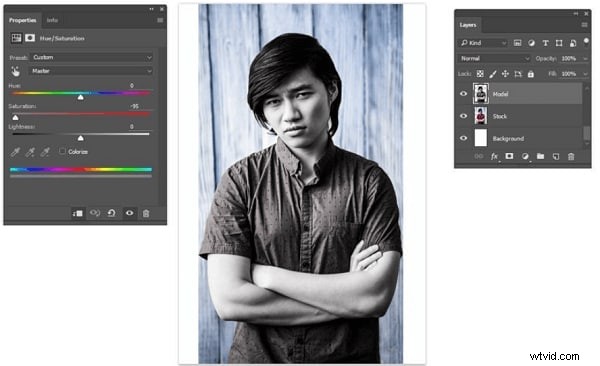The height and width of the screenshot is (366, 600).
Task: Open the Properties panel flyout menu
Action: click(160, 20)
